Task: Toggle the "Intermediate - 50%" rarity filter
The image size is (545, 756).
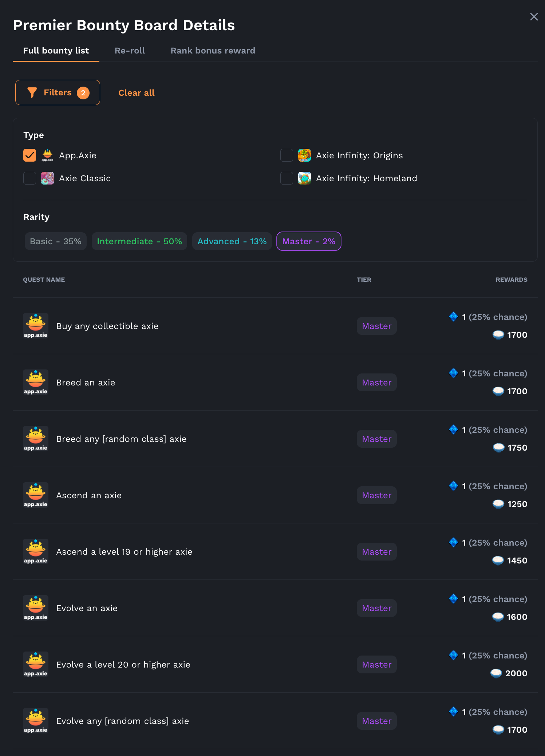Action: [139, 241]
